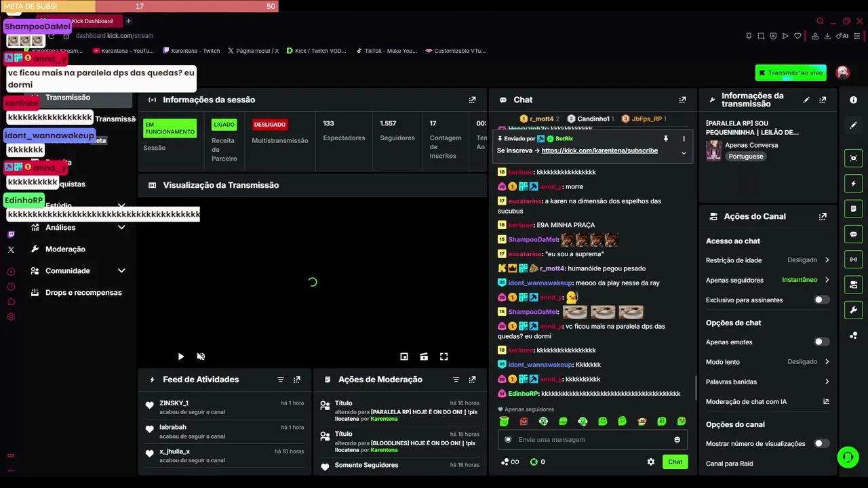Open the emoji picker in the message box
The height and width of the screenshot is (488, 868).
coord(677,440)
